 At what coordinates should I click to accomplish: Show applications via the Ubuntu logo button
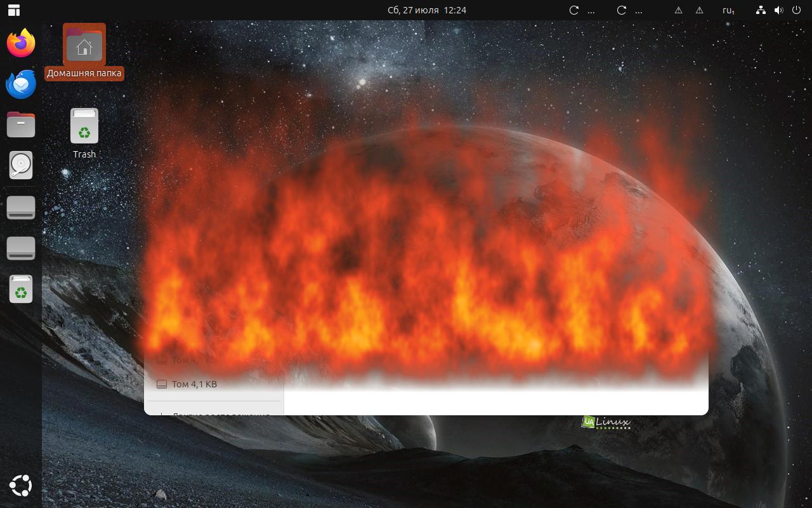21,486
